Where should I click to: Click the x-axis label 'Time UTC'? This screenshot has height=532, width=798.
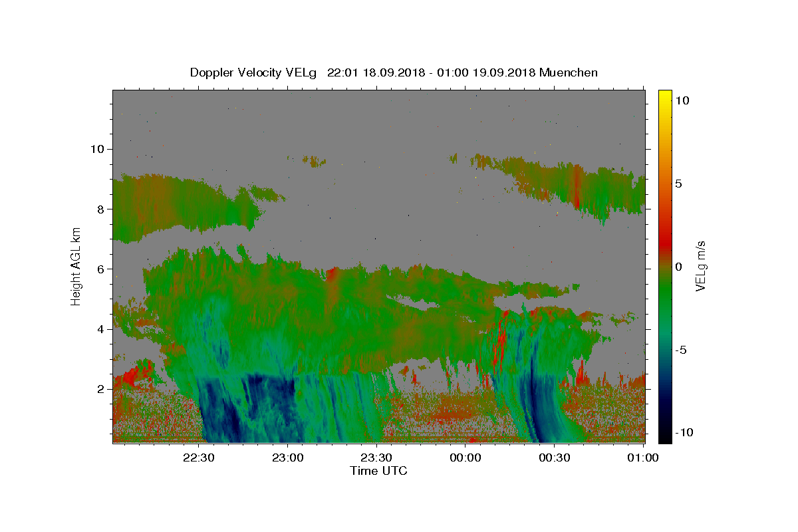[x=378, y=471]
